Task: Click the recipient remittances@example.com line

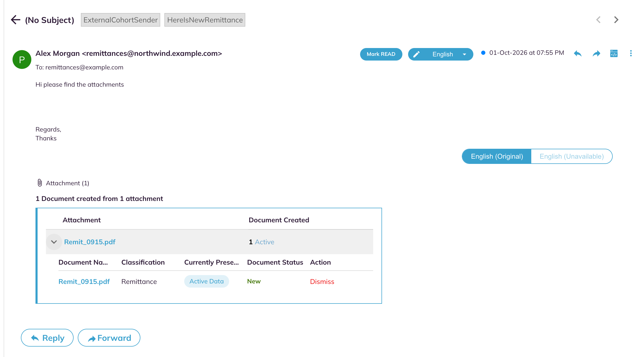Action: pyautogui.click(x=79, y=67)
